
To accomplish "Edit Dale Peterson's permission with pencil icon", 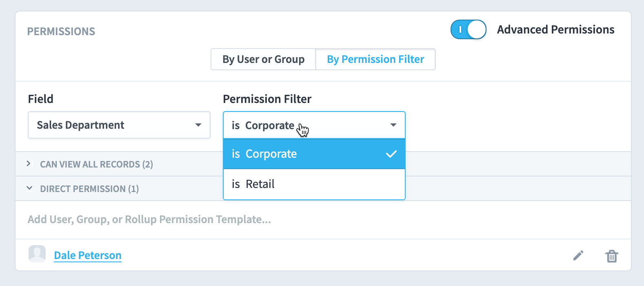I will point(578,255).
